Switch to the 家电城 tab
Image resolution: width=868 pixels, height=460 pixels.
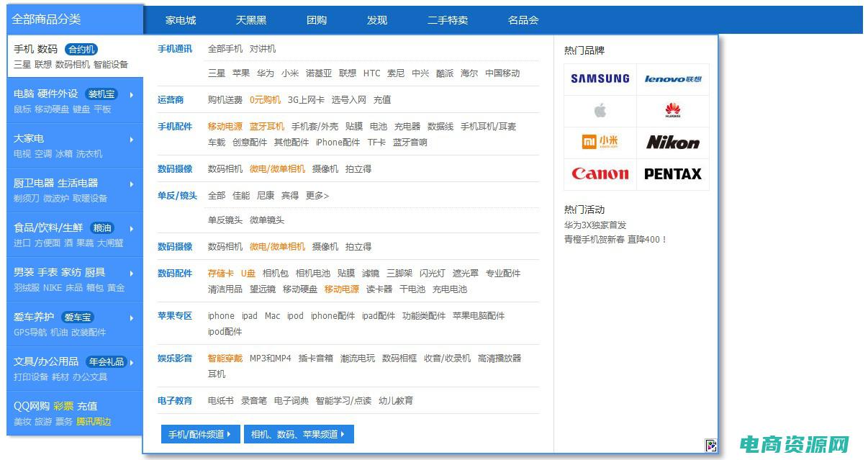tap(181, 20)
